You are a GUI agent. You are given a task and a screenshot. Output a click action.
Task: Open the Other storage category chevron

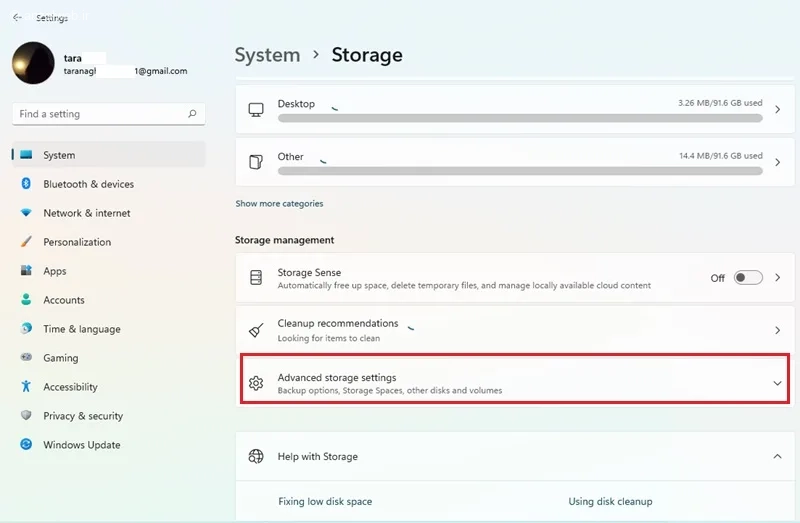(778, 162)
